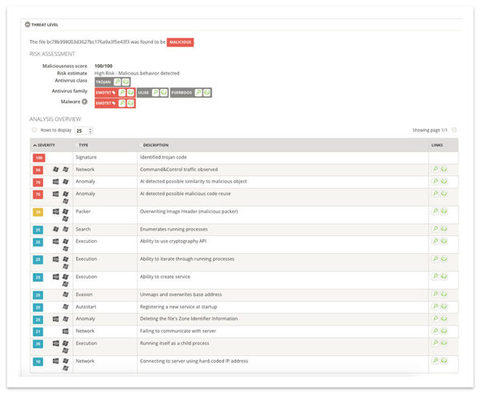Viewport: 480px width, 393px height.
Task: Click the search icon beside the Trojan class tag
Action: 117,82
